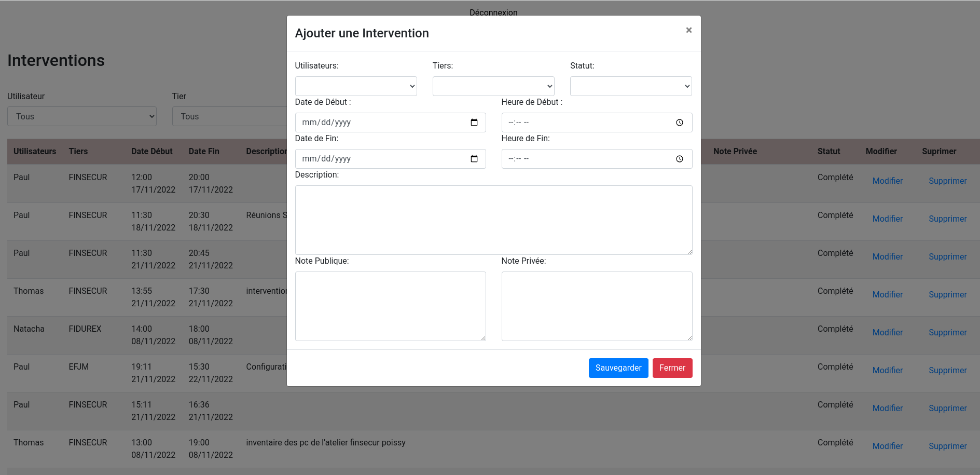The image size is (980, 475).
Task: Open the Utilisateur filter showing Tous
Action: (81, 116)
